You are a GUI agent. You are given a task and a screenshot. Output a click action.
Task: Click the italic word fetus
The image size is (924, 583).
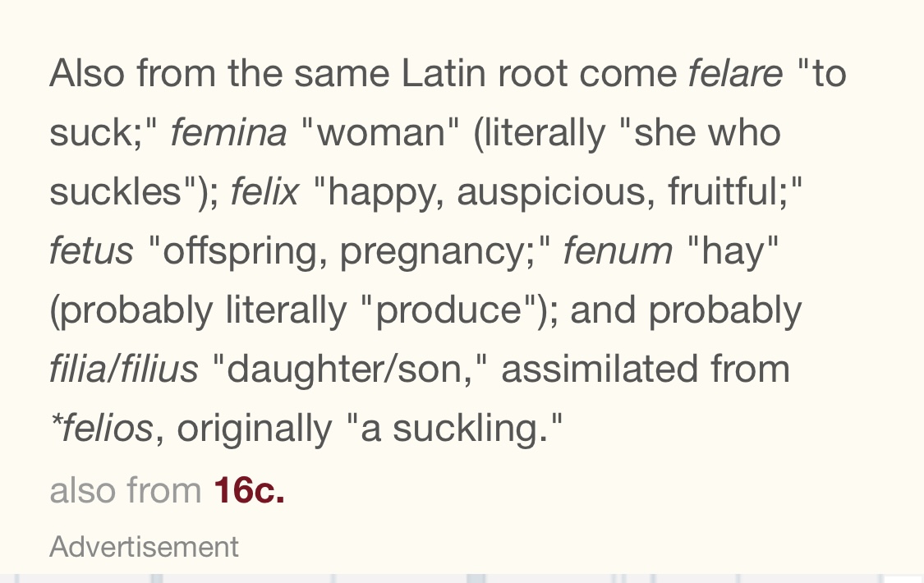tap(91, 251)
